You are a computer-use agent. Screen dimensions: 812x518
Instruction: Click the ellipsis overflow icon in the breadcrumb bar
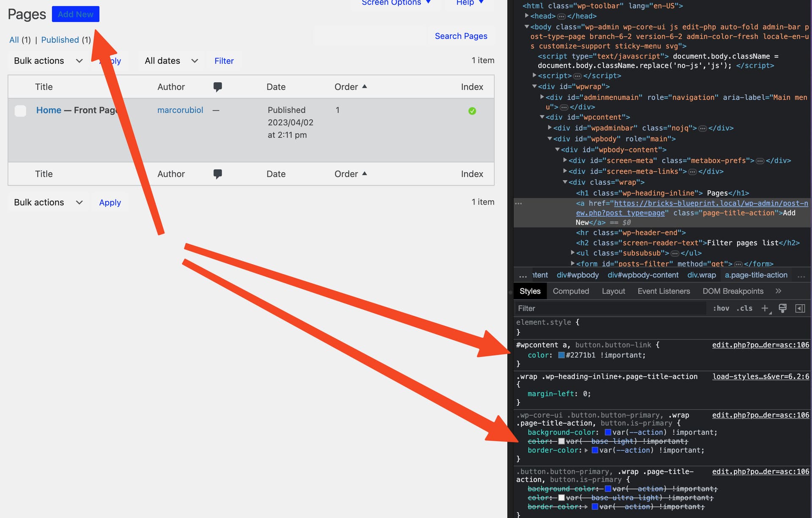point(802,275)
